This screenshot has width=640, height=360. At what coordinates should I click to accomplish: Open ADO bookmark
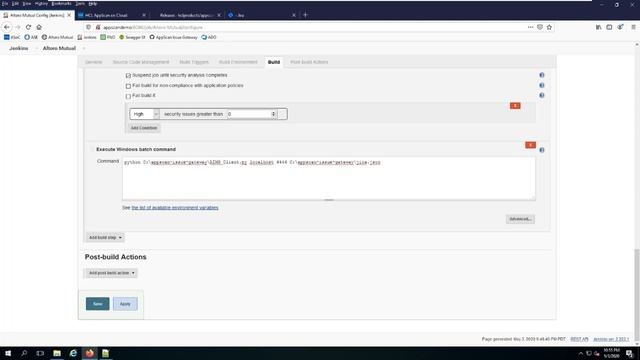coord(209,37)
